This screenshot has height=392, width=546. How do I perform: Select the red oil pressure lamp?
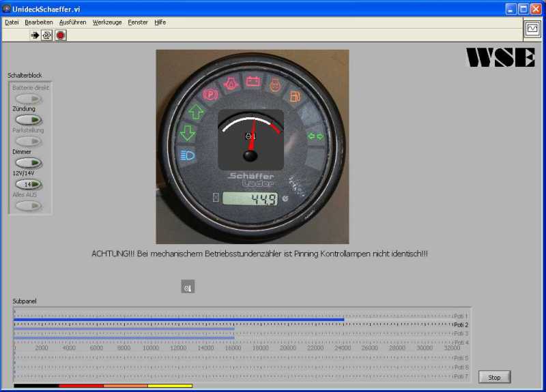pyautogui.click(x=231, y=85)
